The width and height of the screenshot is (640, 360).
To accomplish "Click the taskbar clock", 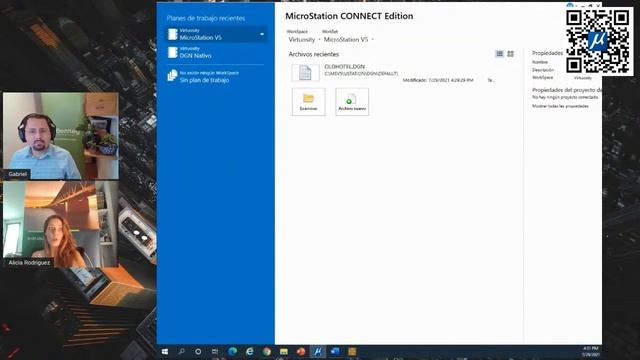I will tap(591, 351).
